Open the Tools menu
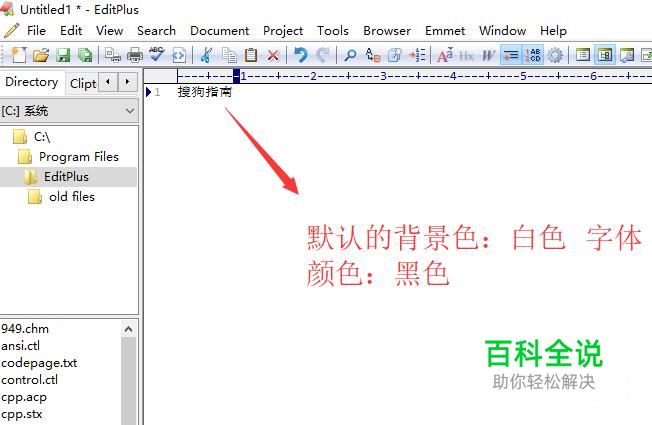This screenshot has height=425, width=652. [333, 31]
